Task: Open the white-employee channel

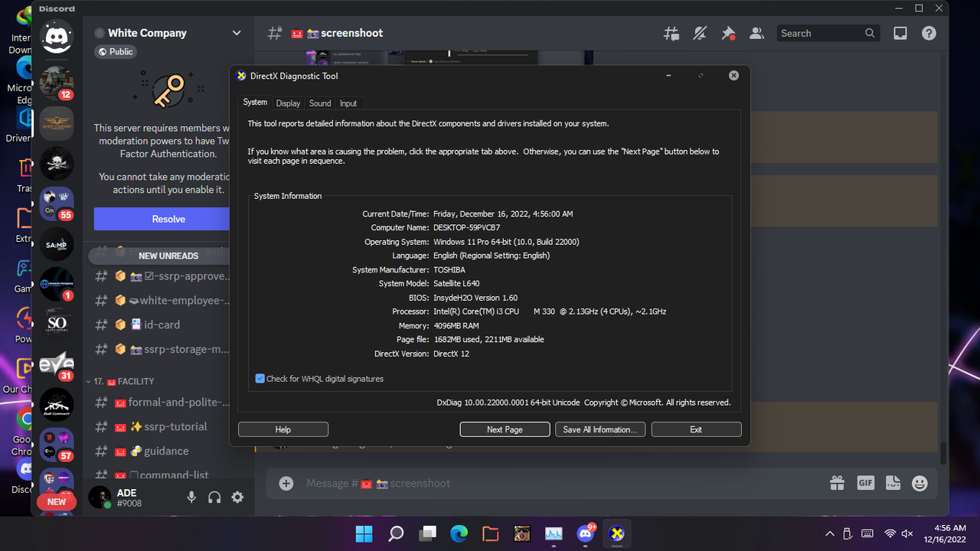Action: pyautogui.click(x=162, y=301)
